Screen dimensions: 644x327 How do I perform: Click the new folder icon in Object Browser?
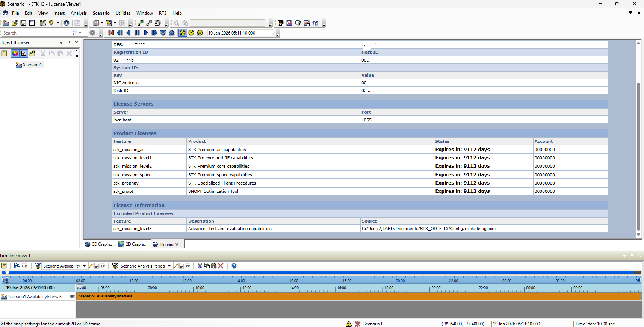32,53
